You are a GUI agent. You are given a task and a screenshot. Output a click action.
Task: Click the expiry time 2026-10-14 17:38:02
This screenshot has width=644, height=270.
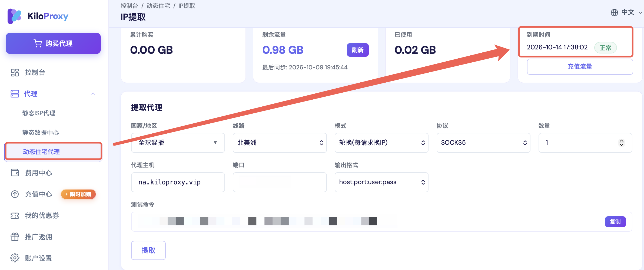[x=557, y=47]
